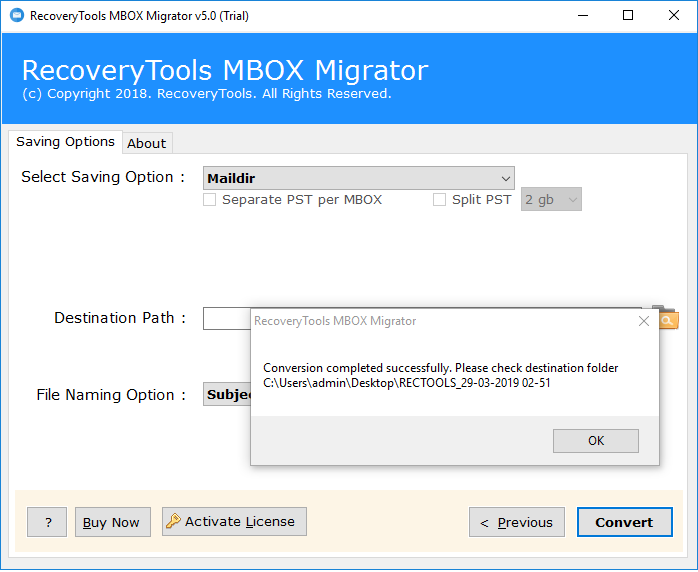698x572 pixels.
Task: Go back with the Previous button
Action: [517, 522]
